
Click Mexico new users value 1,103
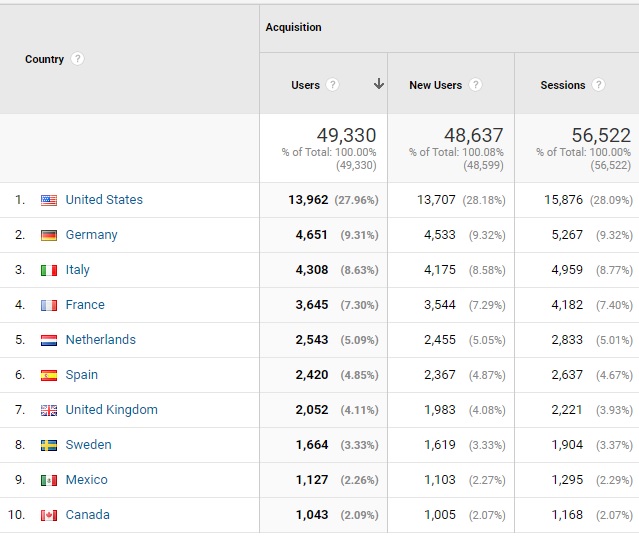point(440,480)
